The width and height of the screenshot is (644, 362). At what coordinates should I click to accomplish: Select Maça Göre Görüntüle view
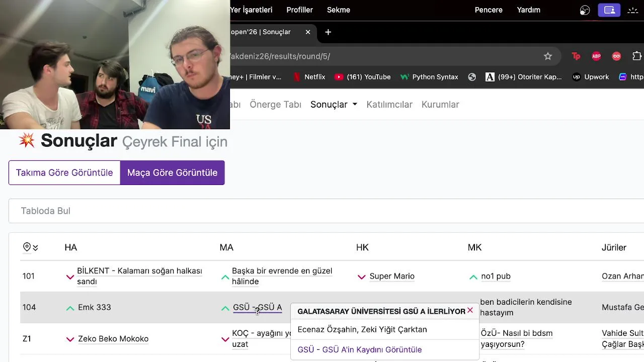click(x=172, y=172)
